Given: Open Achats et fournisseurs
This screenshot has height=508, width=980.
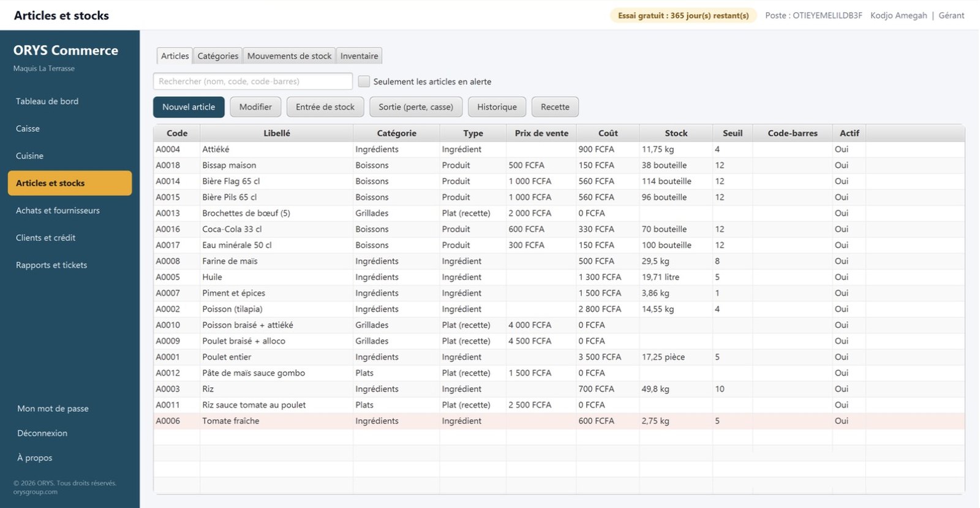Looking at the screenshot, I should [70, 210].
